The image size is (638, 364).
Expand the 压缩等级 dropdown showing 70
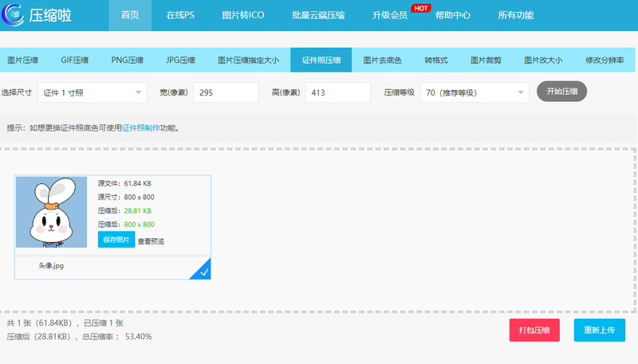tap(475, 92)
